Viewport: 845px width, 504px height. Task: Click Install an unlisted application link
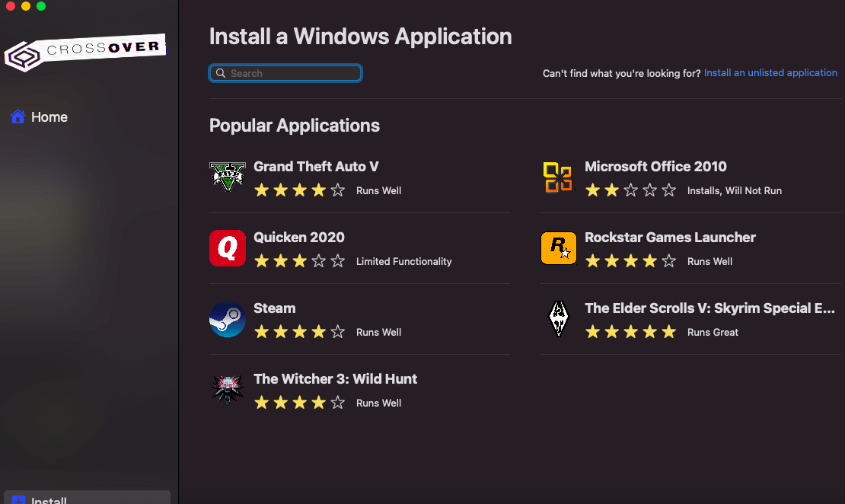pos(770,73)
